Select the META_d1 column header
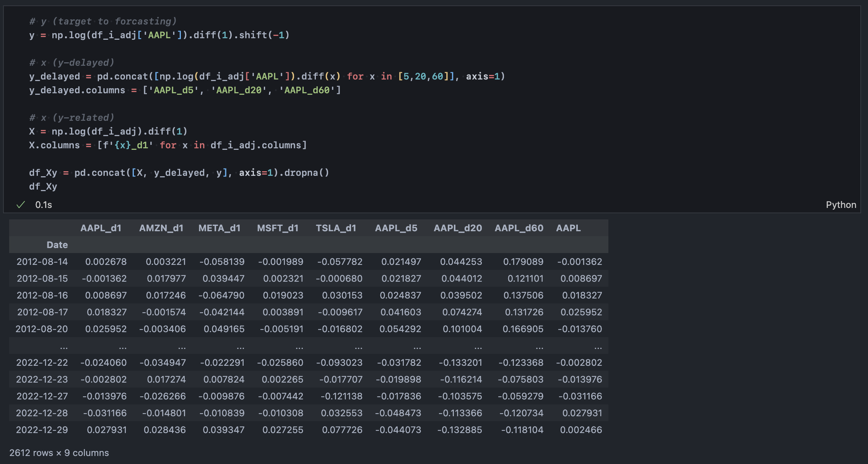The width and height of the screenshot is (868, 464). click(x=219, y=228)
